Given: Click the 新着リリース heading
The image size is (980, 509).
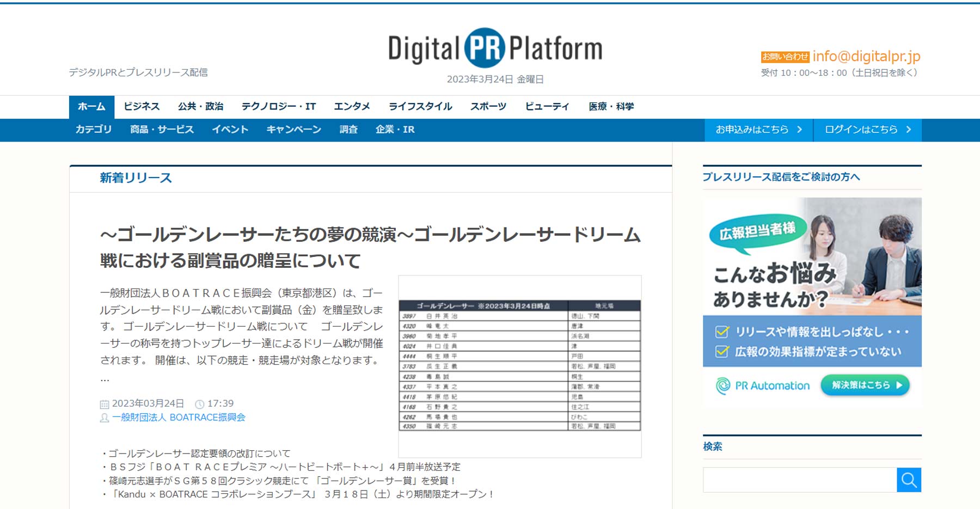Looking at the screenshot, I should (x=136, y=178).
